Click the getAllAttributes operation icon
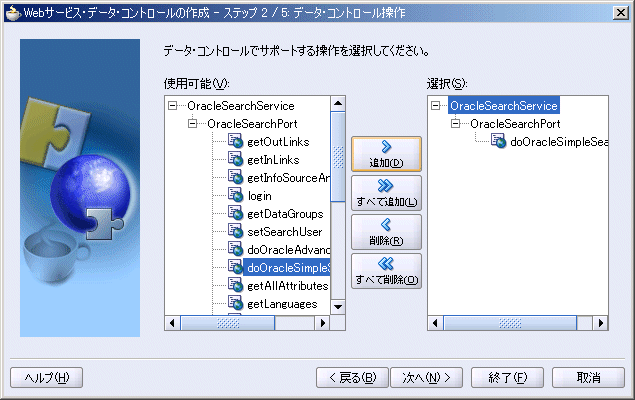 [235, 285]
